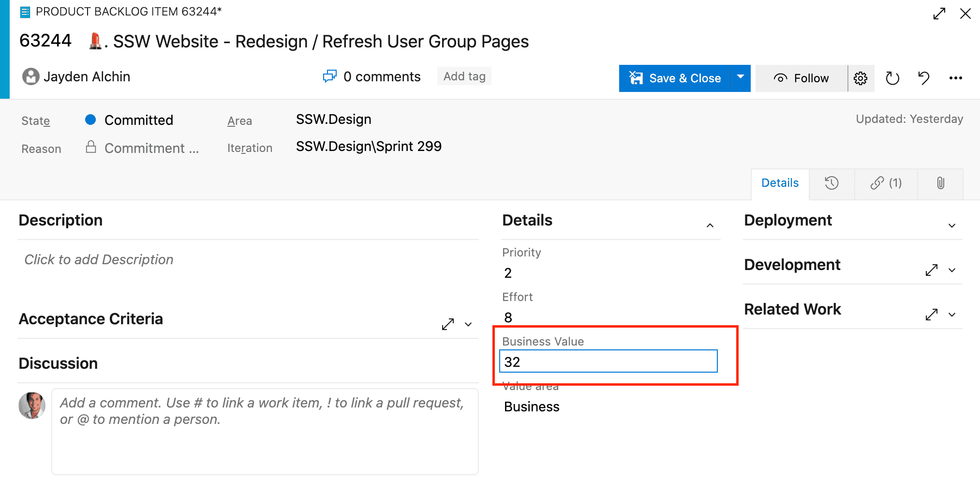Open the Links tab with one link
This screenshot has width=980, height=482.
pyautogui.click(x=886, y=183)
